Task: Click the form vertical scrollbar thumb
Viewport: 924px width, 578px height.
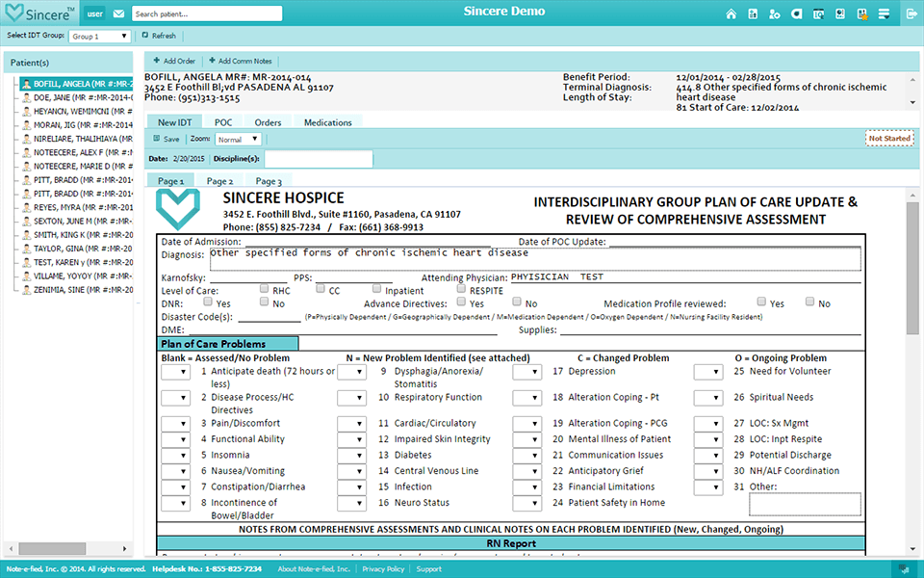Action: coord(912,269)
